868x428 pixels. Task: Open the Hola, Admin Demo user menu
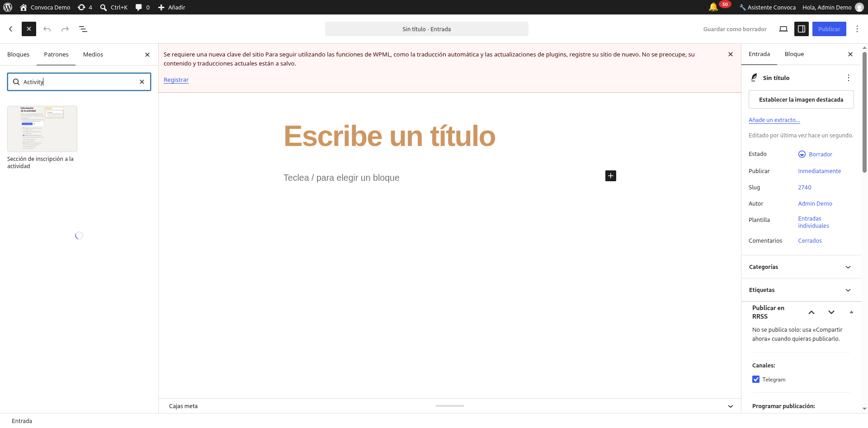pos(833,7)
